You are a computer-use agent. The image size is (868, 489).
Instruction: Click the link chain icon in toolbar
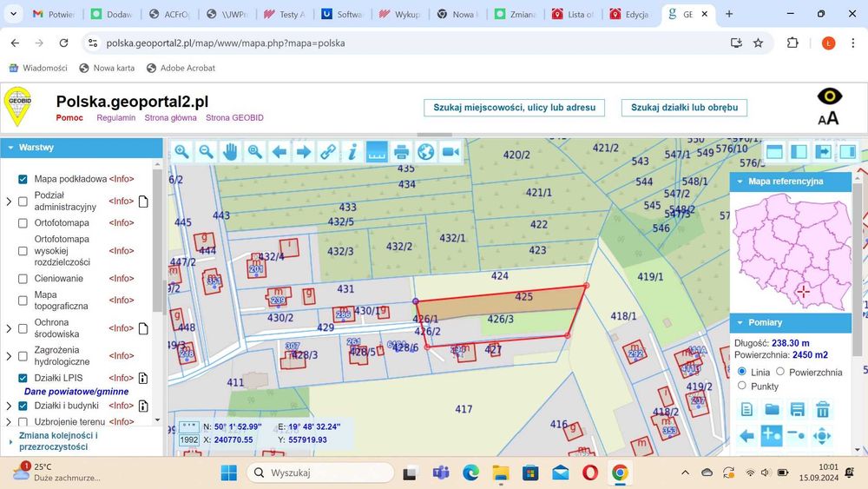(x=328, y=152)
